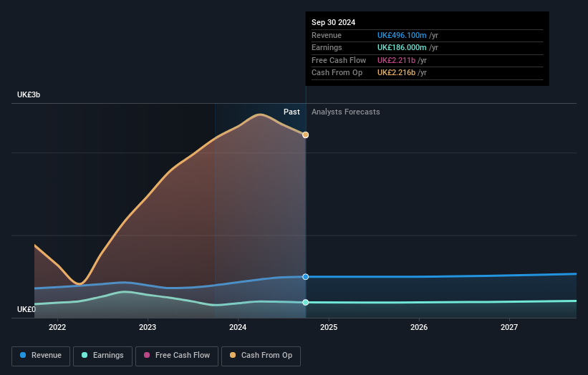588x375 pixels.
Task: Click the blue Revenue data point marker
Action: (x=306, y=277)
